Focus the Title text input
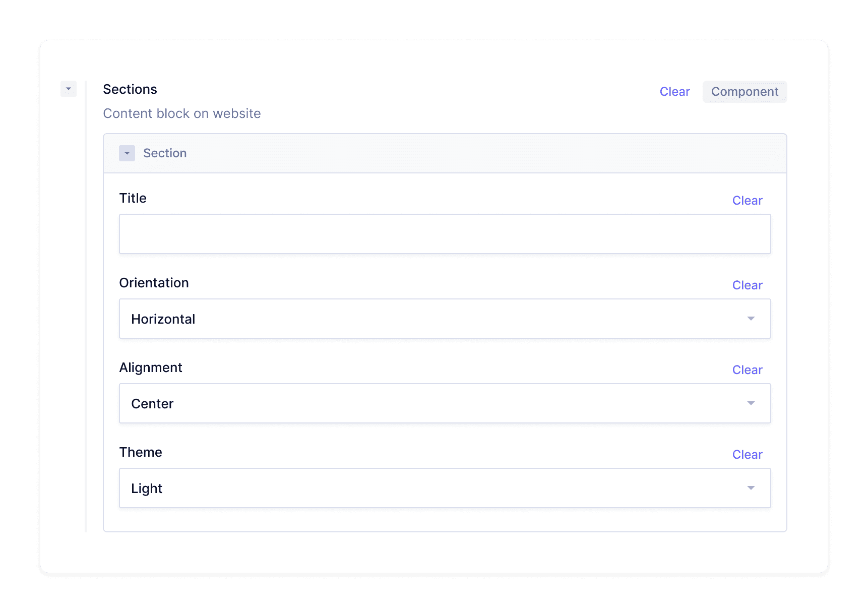This screenshot has width=868, height=613. [x=445, y=234]
